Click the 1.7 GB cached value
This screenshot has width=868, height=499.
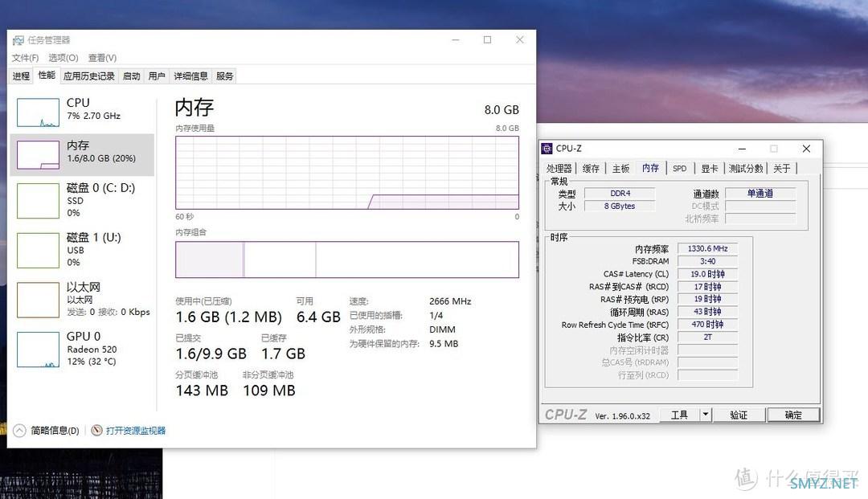(283, 354)
